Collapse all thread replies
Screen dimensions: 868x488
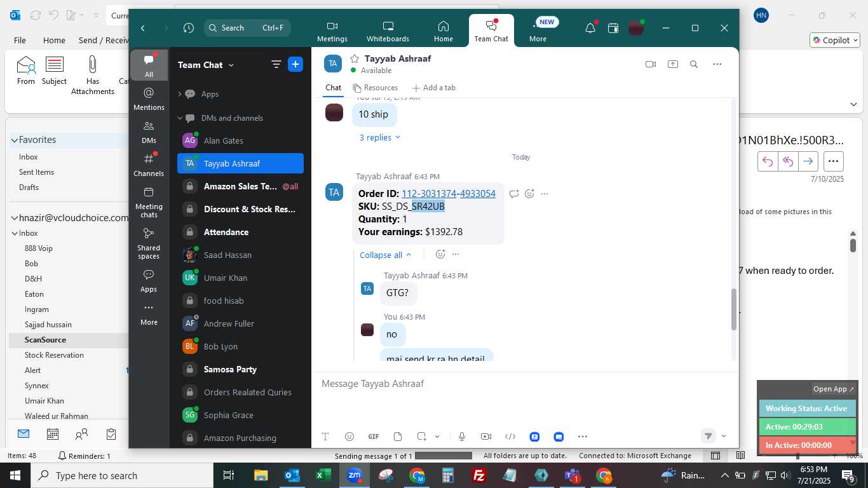[386, 255]
